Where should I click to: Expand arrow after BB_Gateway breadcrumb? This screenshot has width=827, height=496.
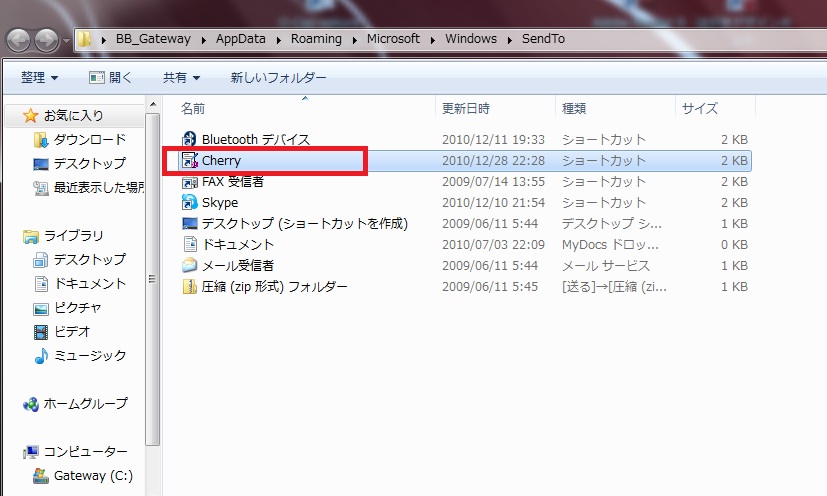point(204,40)
